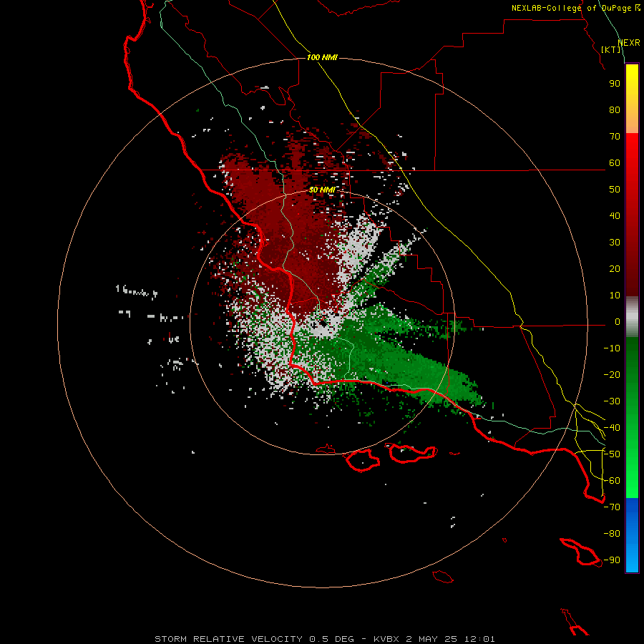
Task: Click the 0 value on velocity scale
Action: 618,322
